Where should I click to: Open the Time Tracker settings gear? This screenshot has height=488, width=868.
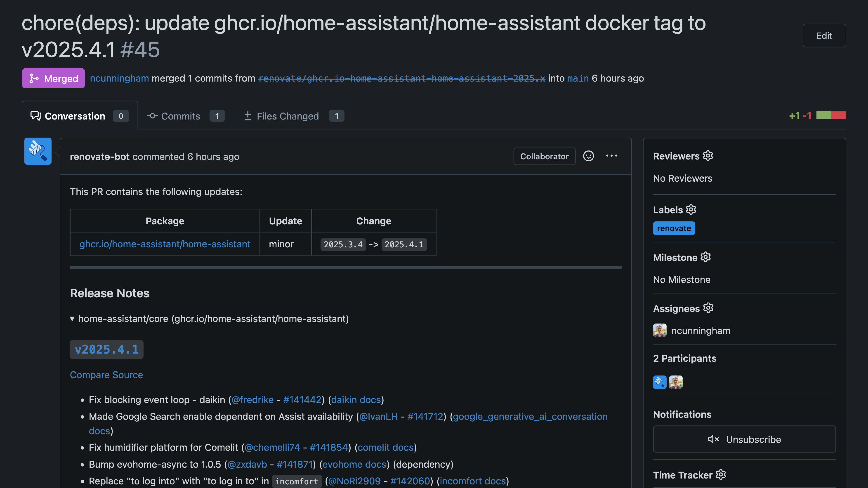tap(721, 474)
